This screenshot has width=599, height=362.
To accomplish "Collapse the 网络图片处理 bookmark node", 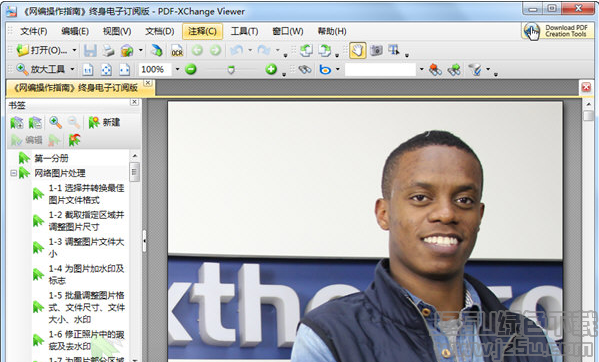I will tap(13, 173).
